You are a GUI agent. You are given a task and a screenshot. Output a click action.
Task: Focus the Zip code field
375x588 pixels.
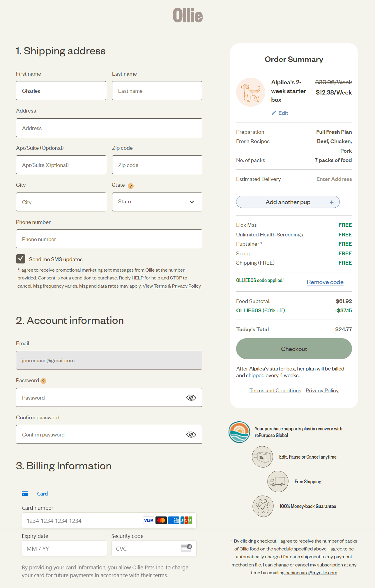click(157, 165)
